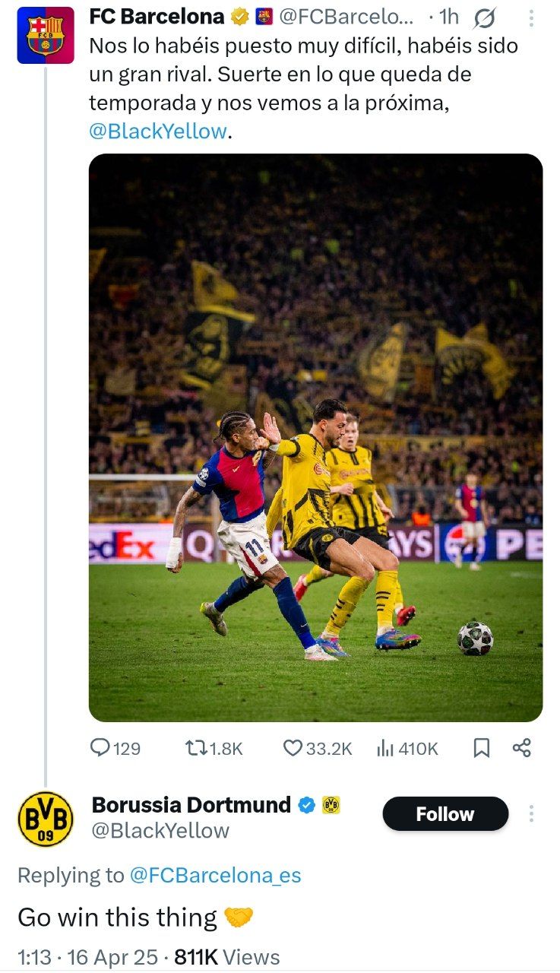Reply to tweet with 129 comments
Viewport: 560px width, 973px height.
[x=115, y=748]
